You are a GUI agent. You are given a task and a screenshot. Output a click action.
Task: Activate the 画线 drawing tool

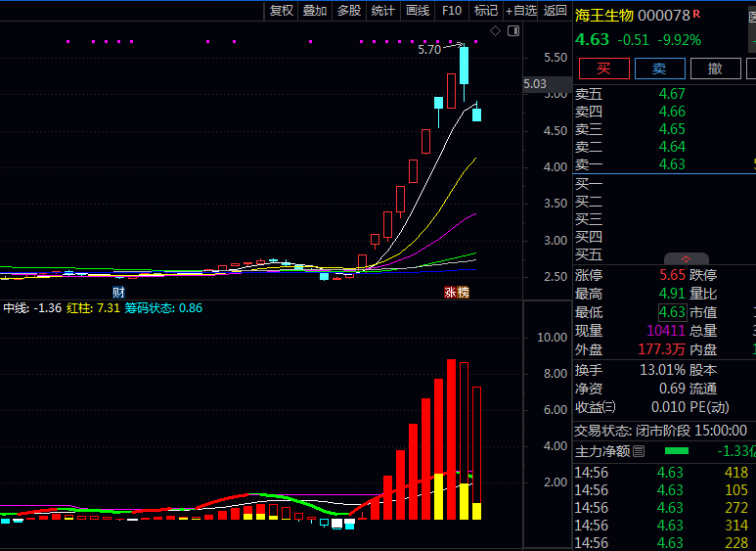coord(418,10)
